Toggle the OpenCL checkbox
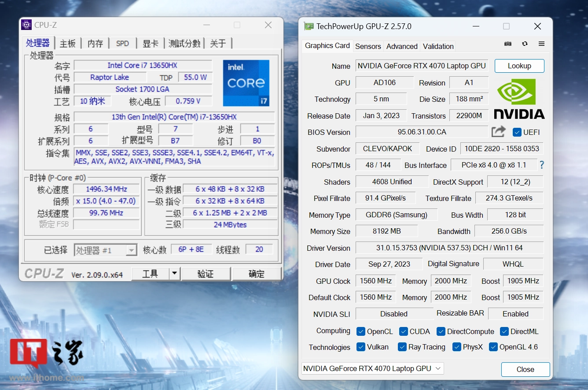588x390 pixels. 361,331
